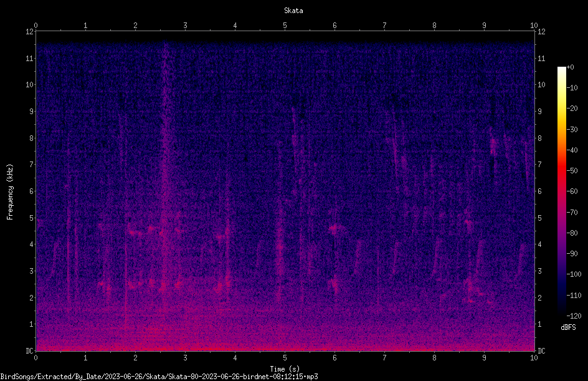
Task: Click the "-70" color scale label
Action: tap(572, 213)
